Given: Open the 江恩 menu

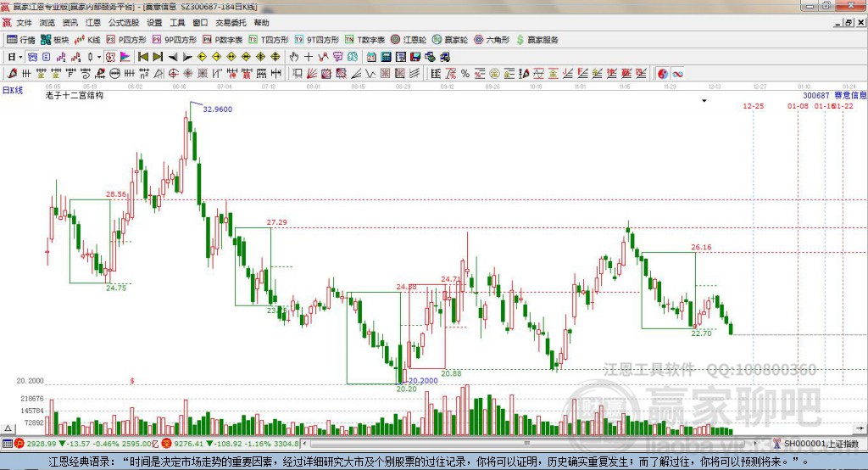Looking at the screenshot, I should coord(93,23).
